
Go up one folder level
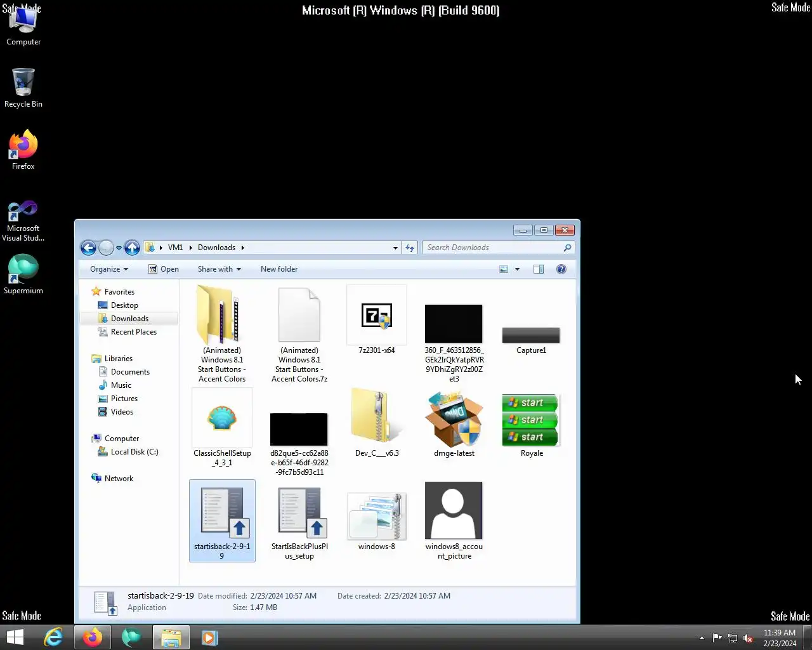132,248
